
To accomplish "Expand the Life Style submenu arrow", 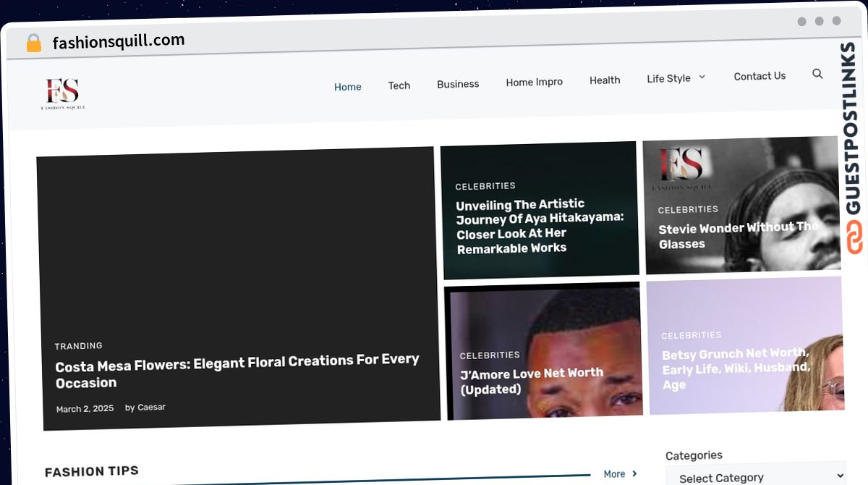I will coord(702,77).
